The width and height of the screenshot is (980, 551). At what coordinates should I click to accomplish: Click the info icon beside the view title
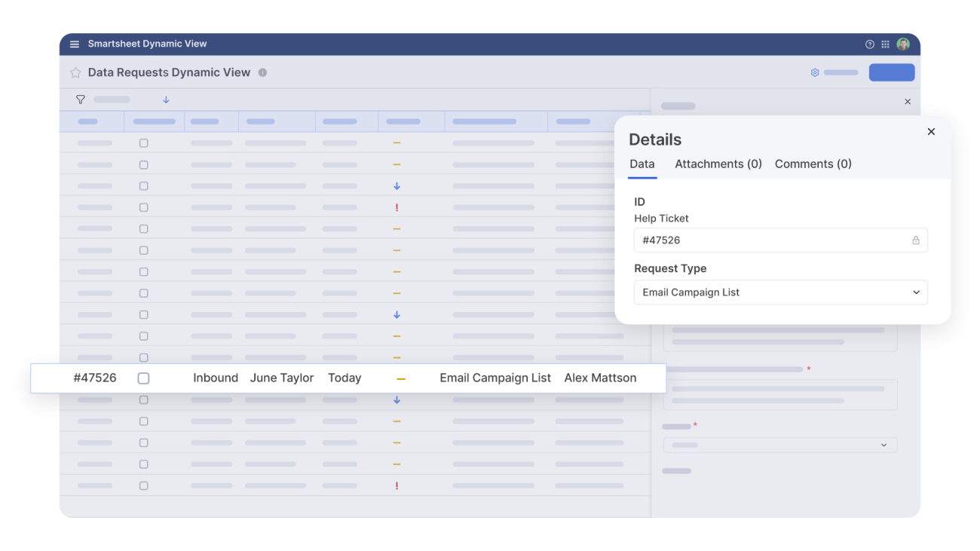[262, 72]
